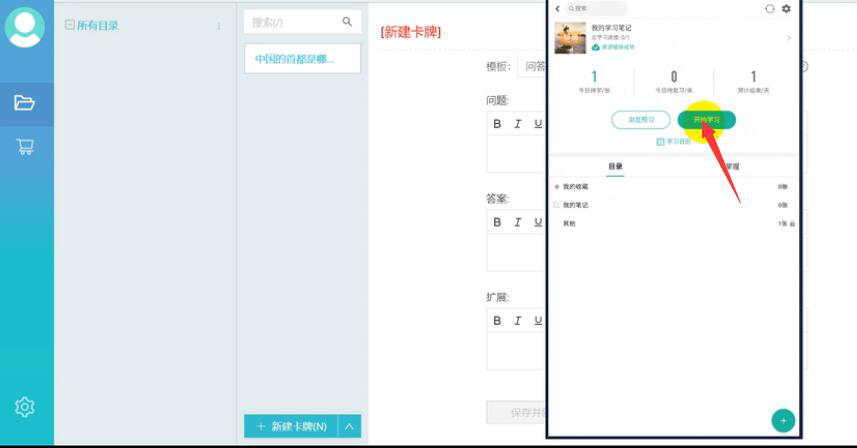
Task: Go back in the phone app
Action: (557, 9)
